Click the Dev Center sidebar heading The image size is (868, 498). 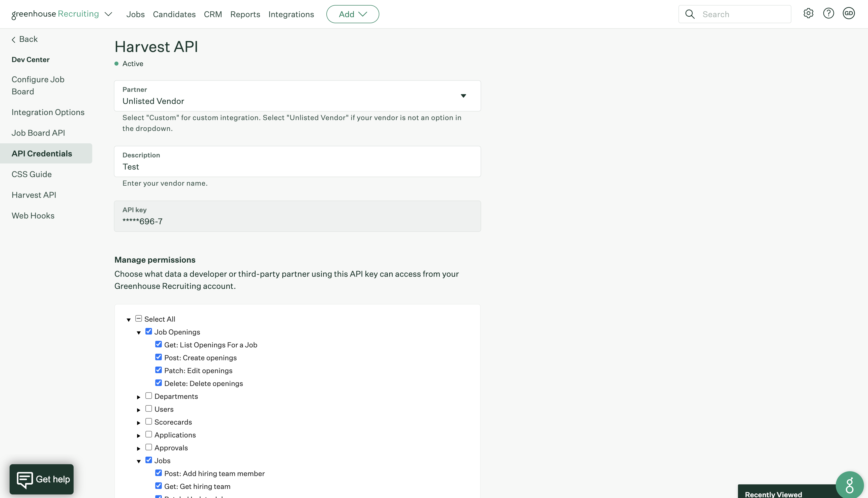coord(30,60)
